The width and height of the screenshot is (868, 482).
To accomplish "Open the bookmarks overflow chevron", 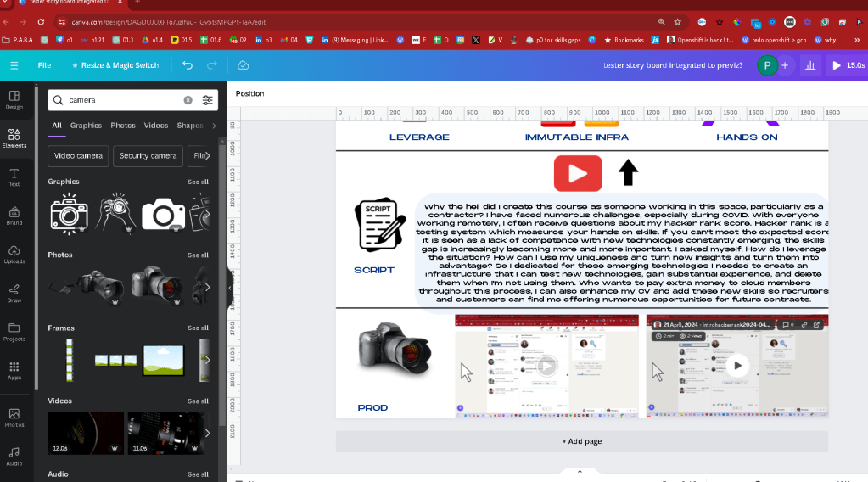I will 857,40.
